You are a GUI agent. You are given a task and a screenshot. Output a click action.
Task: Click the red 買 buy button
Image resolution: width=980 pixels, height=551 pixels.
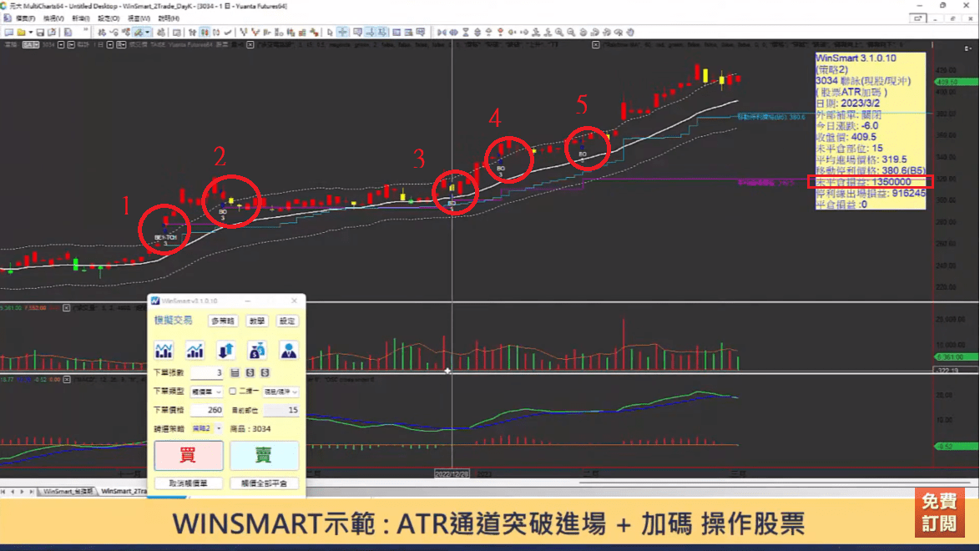click(188, 455)
